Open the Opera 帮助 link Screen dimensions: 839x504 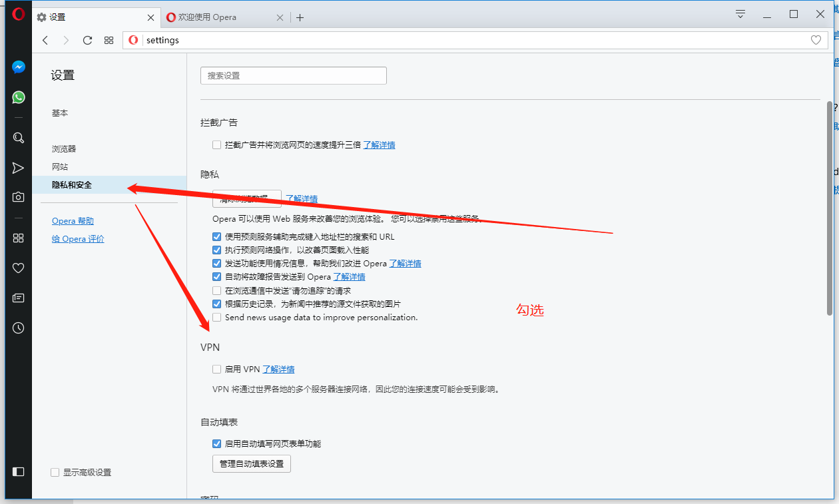[73, 221]
